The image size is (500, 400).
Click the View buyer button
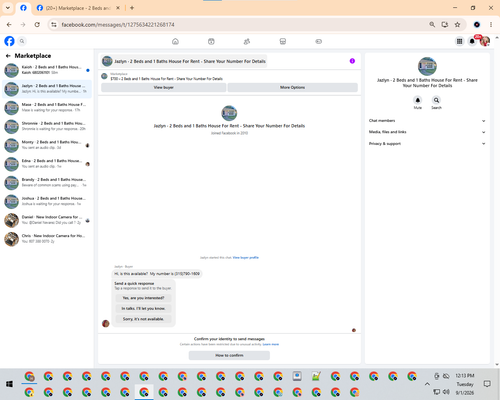click(x=163, y=87)
